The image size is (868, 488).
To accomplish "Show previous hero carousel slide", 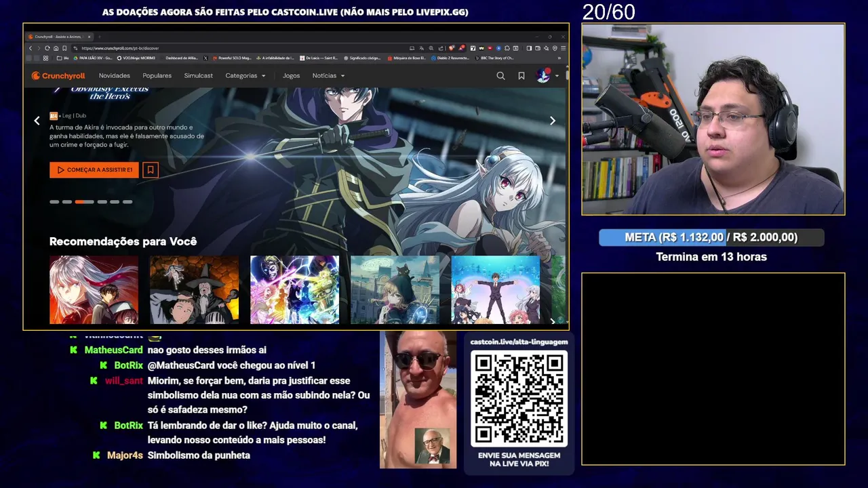I will click(37, 121).
